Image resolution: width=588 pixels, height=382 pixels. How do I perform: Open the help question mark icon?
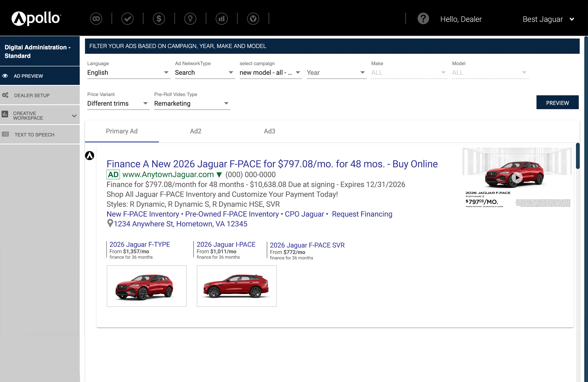(x=423, y=19)
